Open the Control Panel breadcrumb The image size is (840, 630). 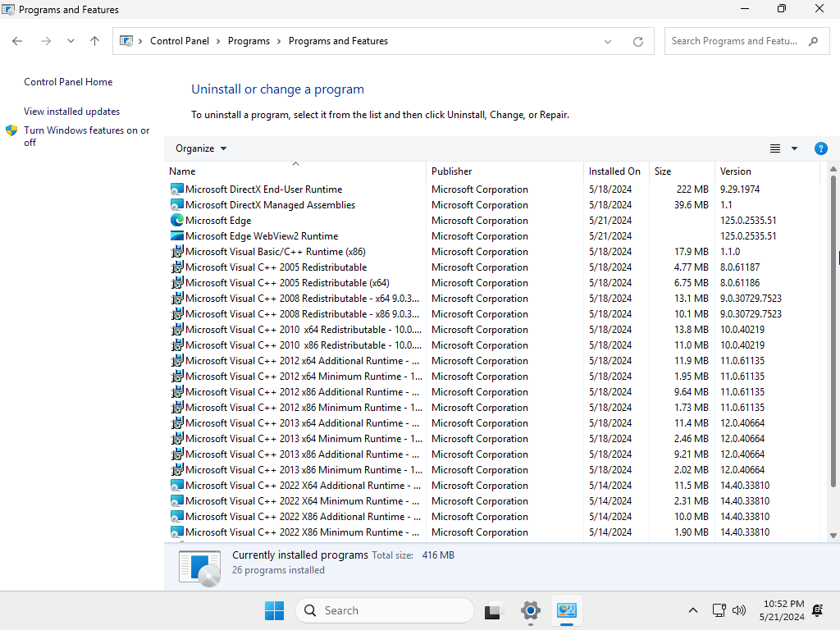click(180, 41)
